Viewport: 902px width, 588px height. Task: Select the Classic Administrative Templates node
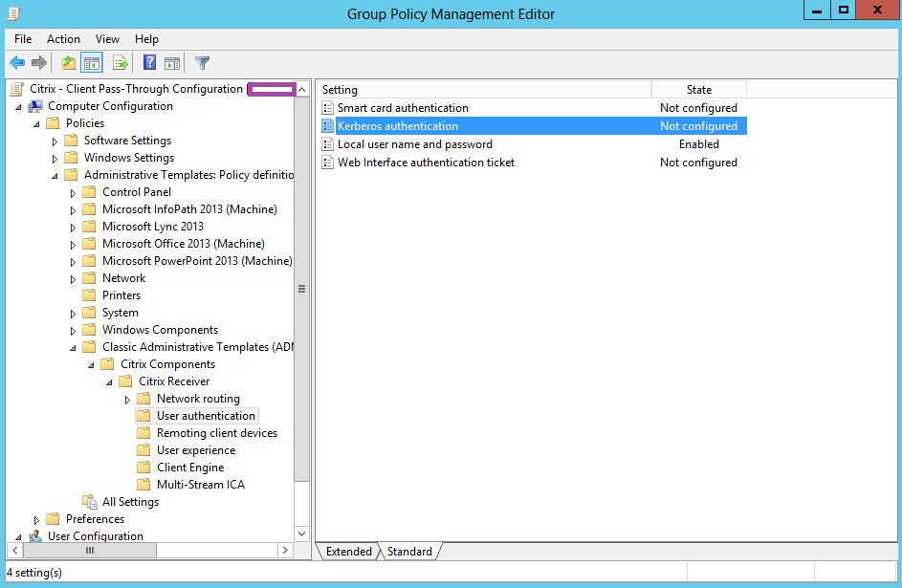click(x=197, y=347)
